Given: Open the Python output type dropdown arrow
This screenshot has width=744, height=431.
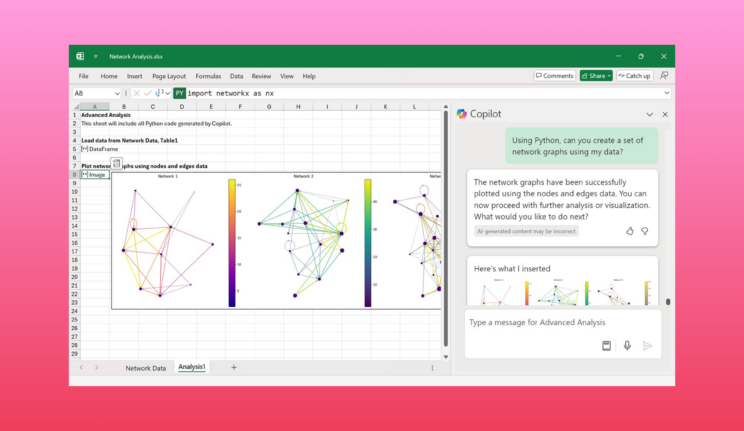Looking at the screenshot, I should pos(167,94).
